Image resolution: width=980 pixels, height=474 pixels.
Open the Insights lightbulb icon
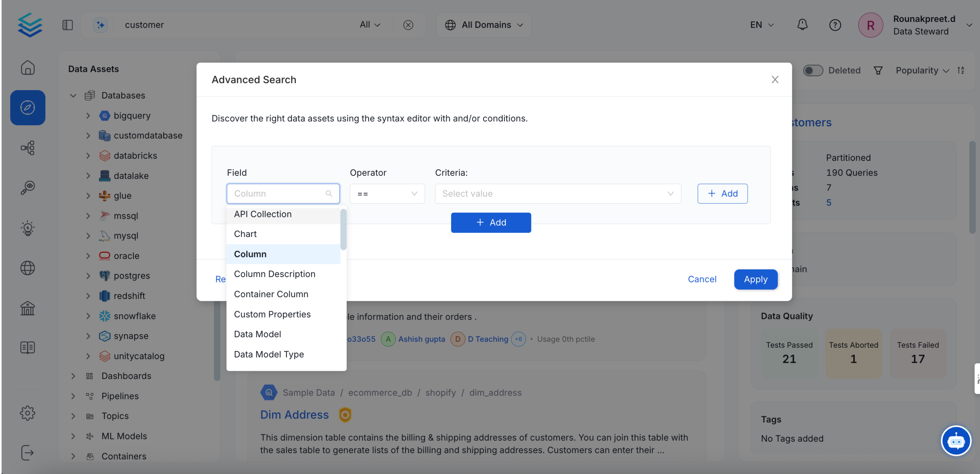27,228
